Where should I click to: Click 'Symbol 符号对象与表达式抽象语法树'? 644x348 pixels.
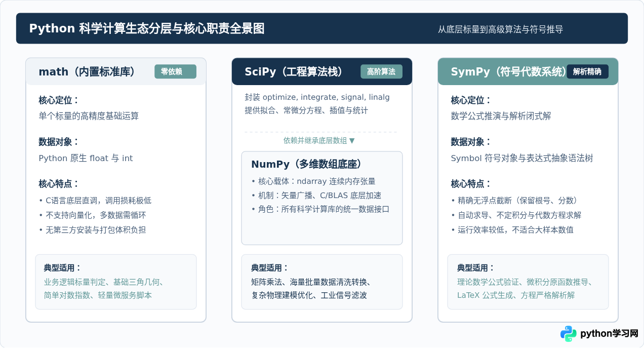tap(521, 158)
